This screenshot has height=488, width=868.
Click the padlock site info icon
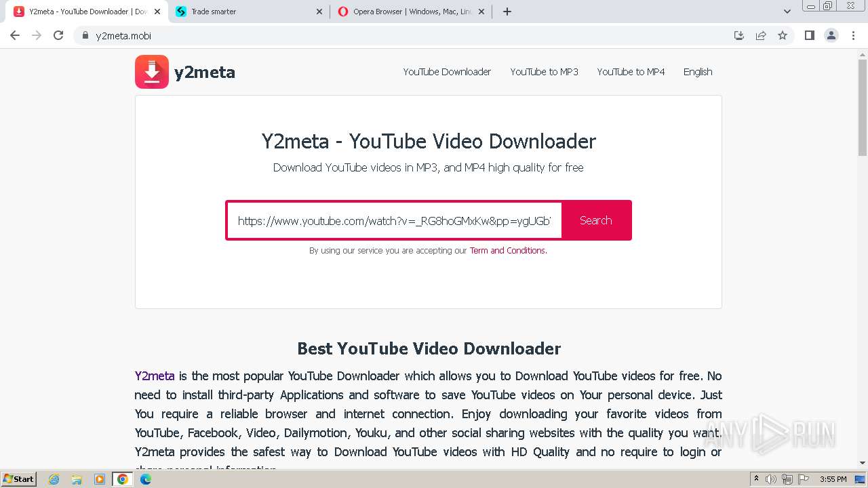point(85,36)
